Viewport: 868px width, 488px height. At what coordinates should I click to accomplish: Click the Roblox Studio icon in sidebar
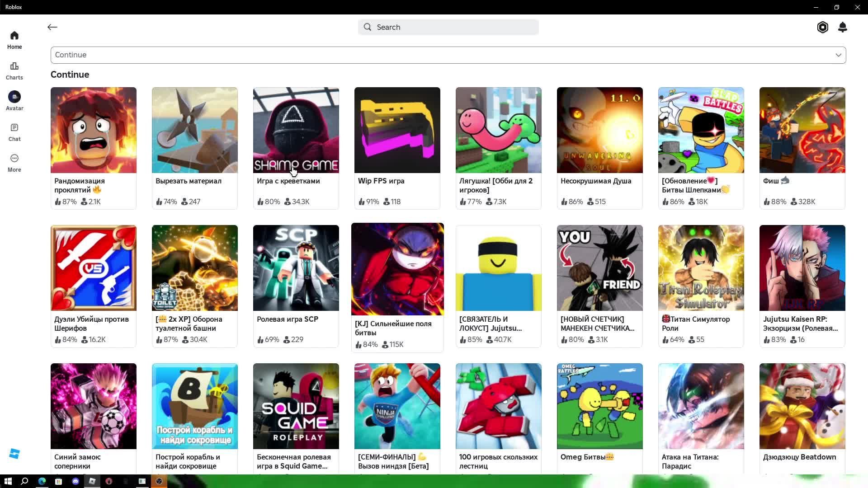14,454
